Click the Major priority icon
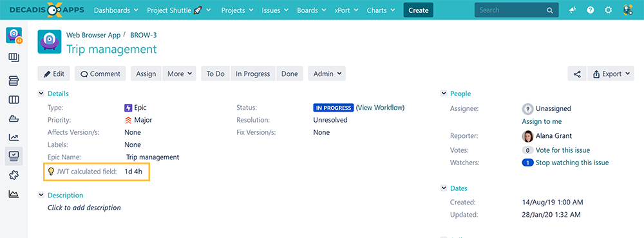Screen dimensions: 644x238 click(128, 120)
